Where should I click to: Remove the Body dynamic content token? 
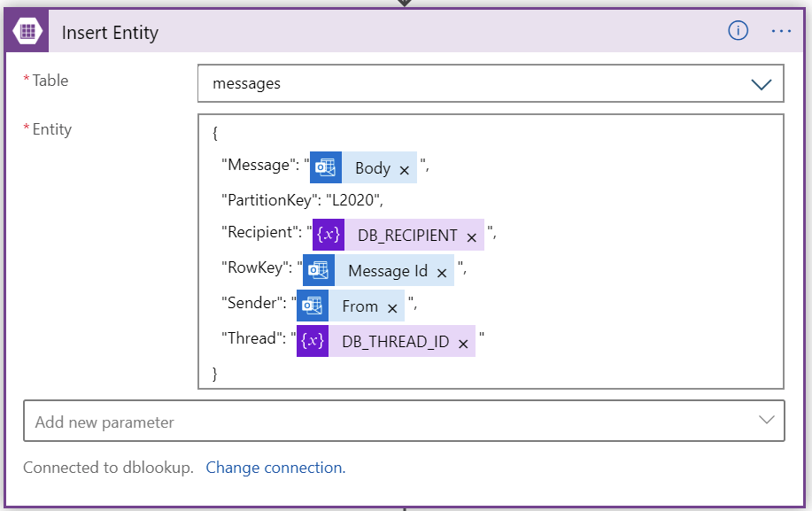click(405, 170)
